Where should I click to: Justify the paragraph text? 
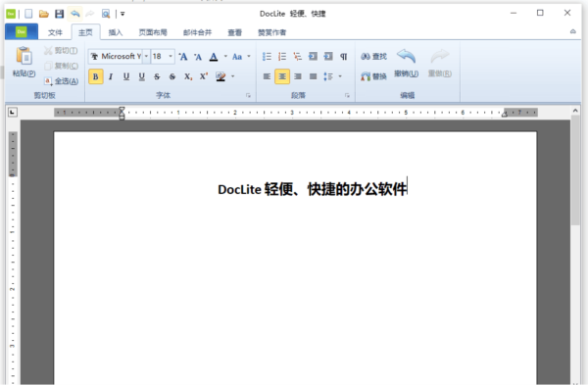pyautogui.click(x=314, y=76)
